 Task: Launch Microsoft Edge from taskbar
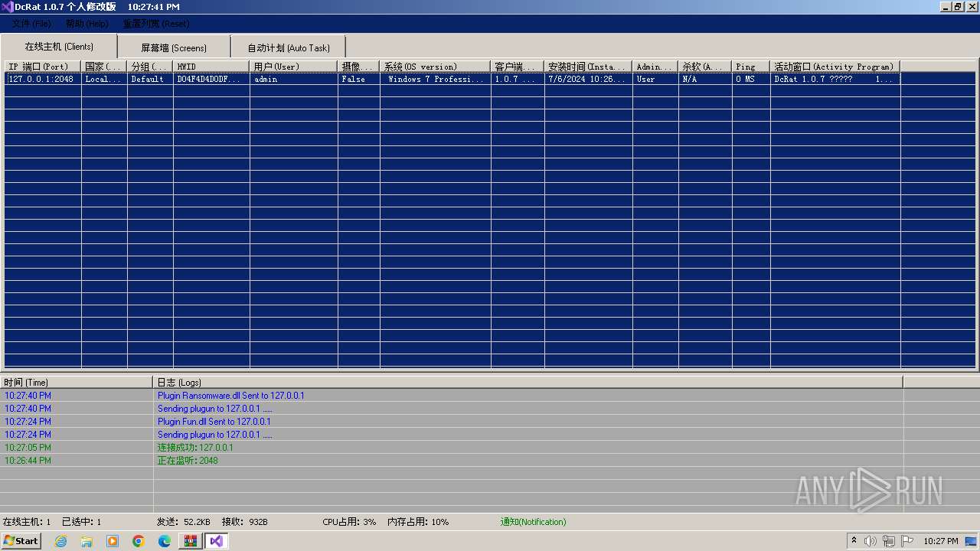(x=165, y=541)
